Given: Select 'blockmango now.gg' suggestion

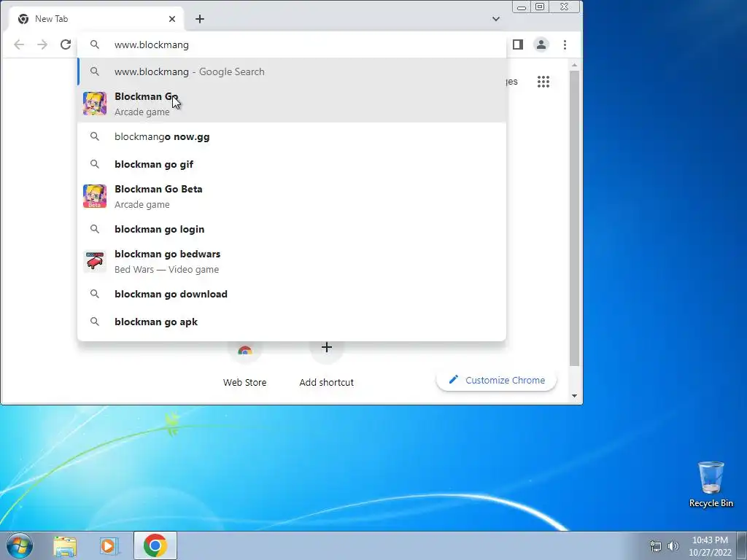Looking at the screenshot, I should (x=292, y=136).
